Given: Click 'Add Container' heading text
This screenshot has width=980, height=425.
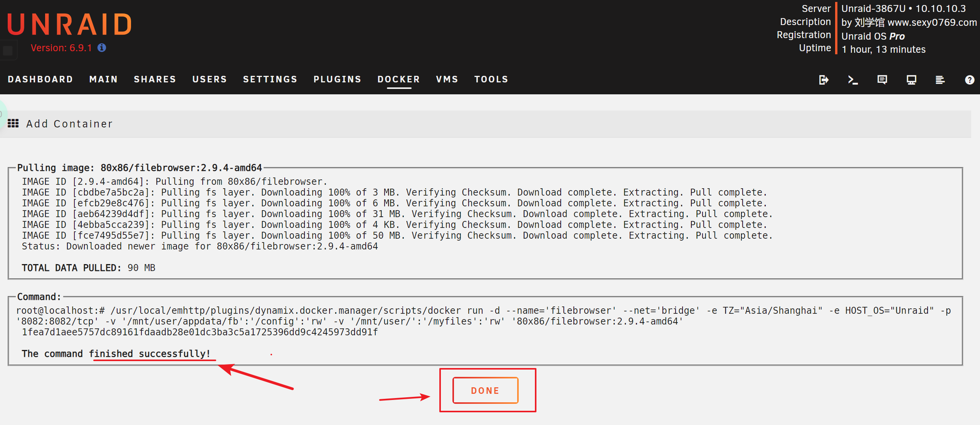Looking at the screenshot, I should [69, 124].
